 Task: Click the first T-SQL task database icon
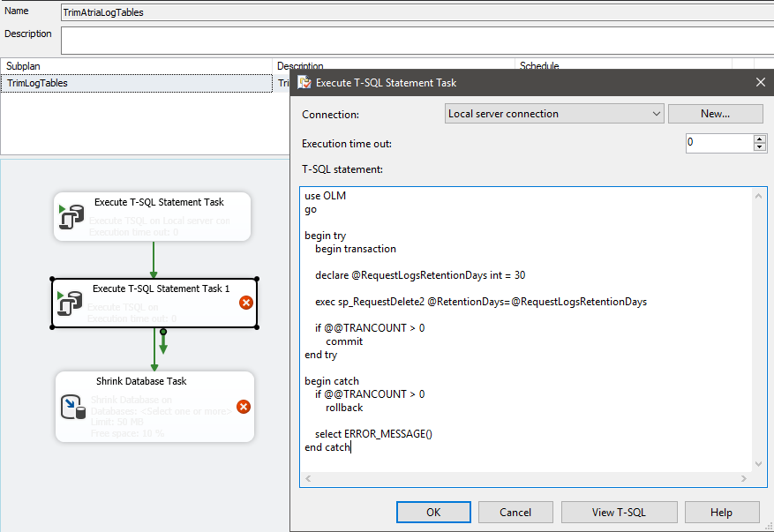coord(70,218)
